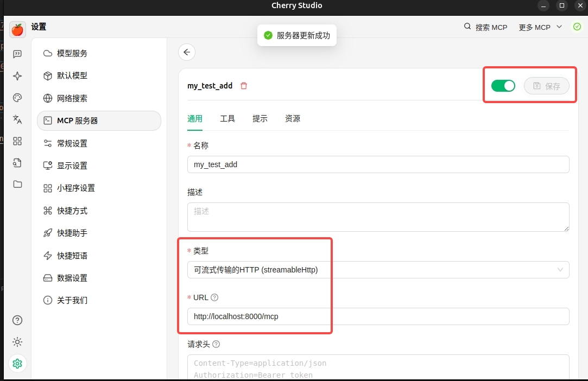Open the sparkle agents sidebar icon

click(x=17, y=76)
